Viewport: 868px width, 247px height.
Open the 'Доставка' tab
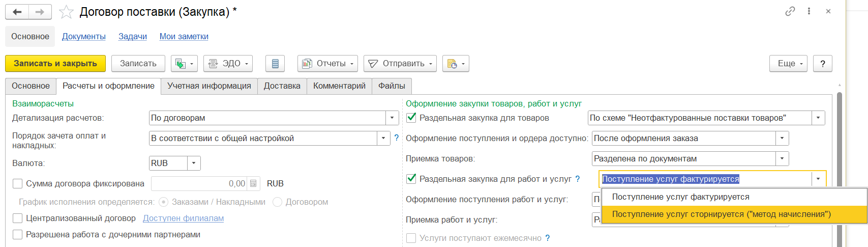[x=282, y=86]
